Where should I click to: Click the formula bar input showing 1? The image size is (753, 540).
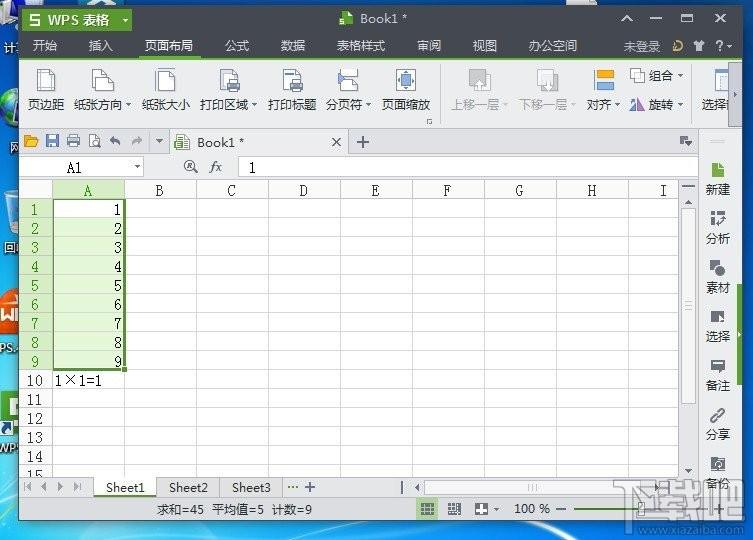460,168
